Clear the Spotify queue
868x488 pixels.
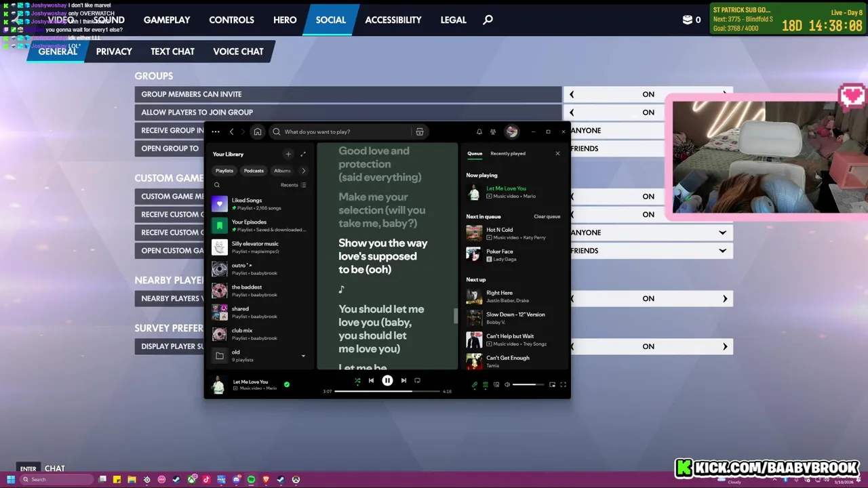(x=547, y=216)
